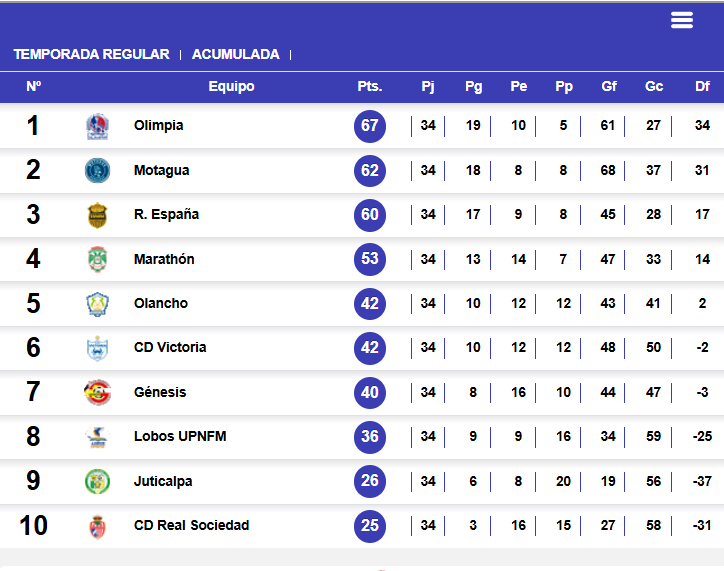
Task: Click the Olimpia team crest
Action: point(97,126)
